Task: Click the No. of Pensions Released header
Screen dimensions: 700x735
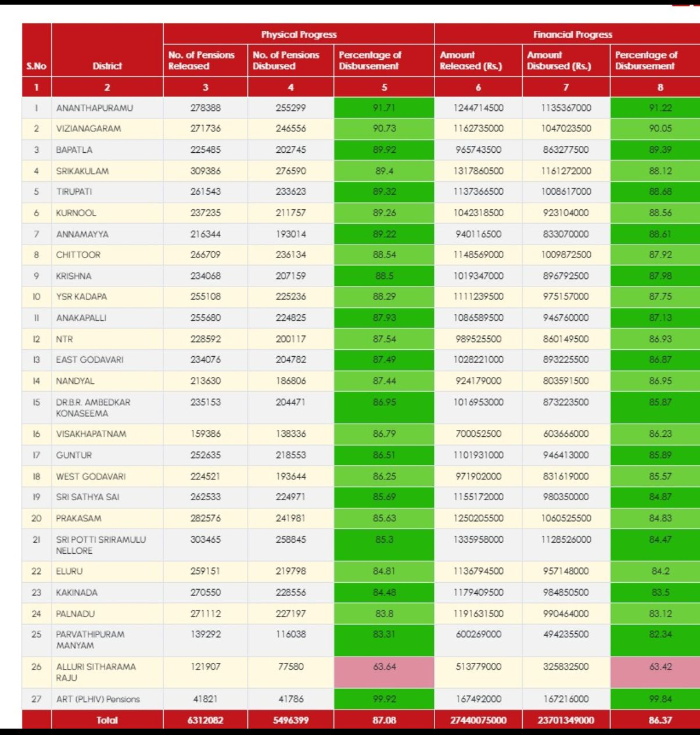Action: [202, 60]
